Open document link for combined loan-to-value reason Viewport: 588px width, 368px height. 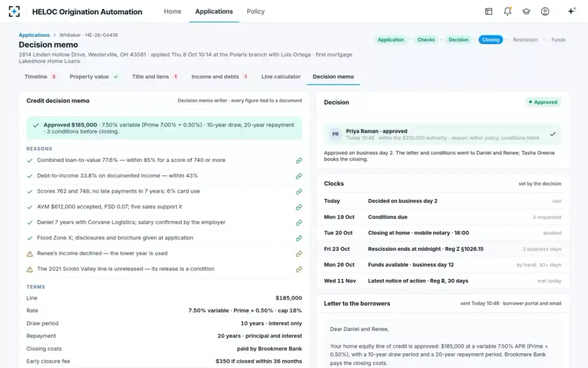pos(298,160)
